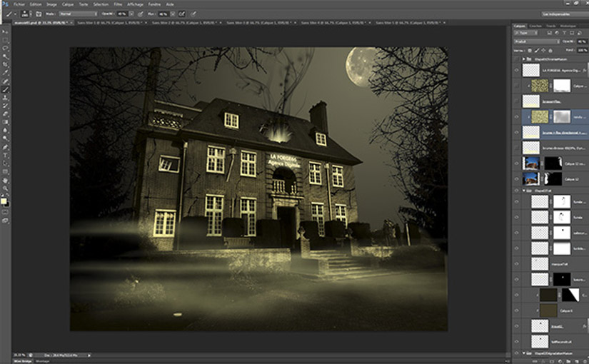Open the workspace switcher dropdown
The height and width of the screenshot is (364, 589).
click(564, 14)
